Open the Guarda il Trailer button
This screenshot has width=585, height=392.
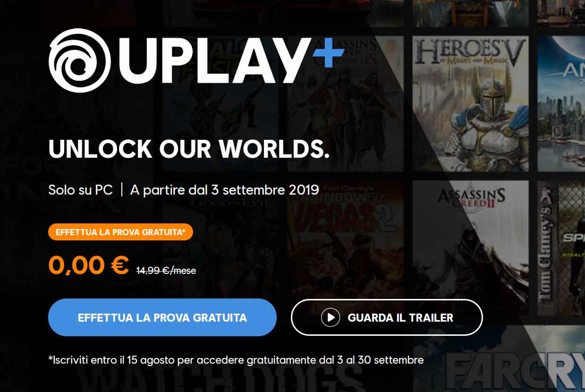coord(387,317)
